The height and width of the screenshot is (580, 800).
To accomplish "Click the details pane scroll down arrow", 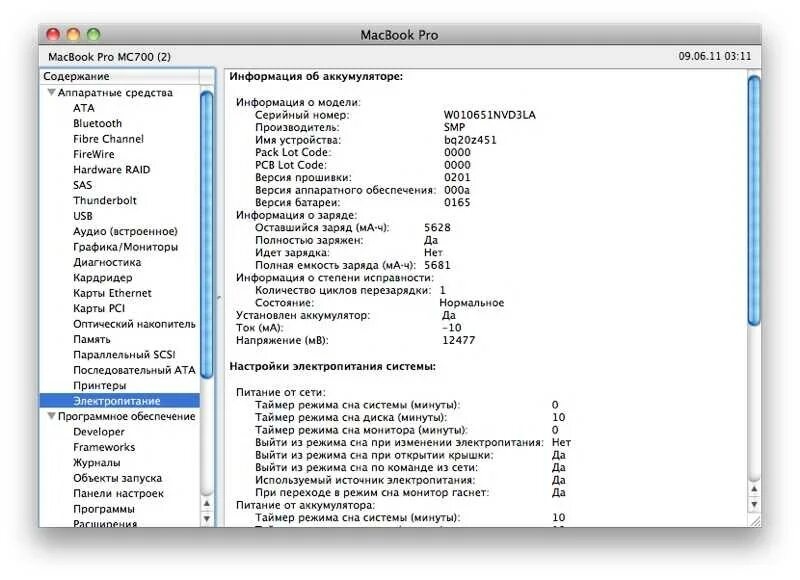I will (x=754, y=505).
